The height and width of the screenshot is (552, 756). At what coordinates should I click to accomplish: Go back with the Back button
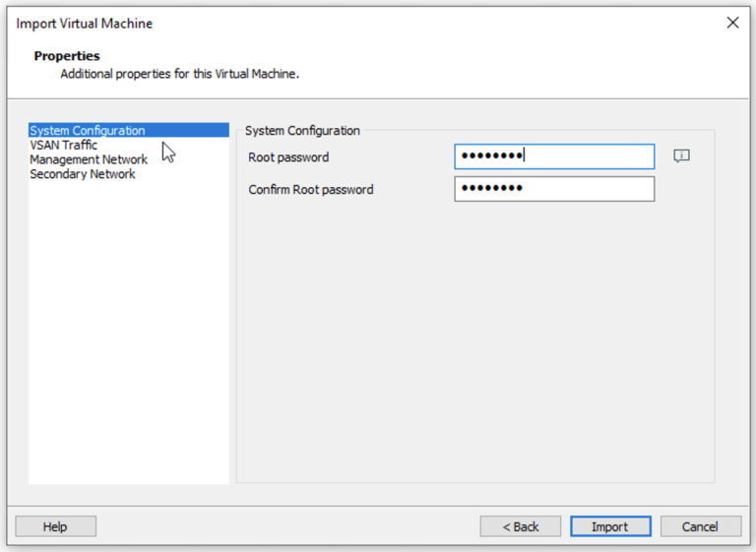pos(520,526)
